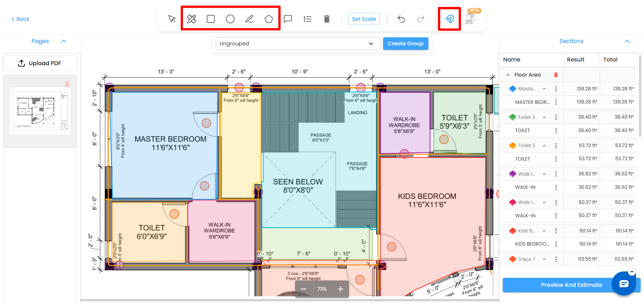Collapse the Maste... group row

[x=544, y=89]
